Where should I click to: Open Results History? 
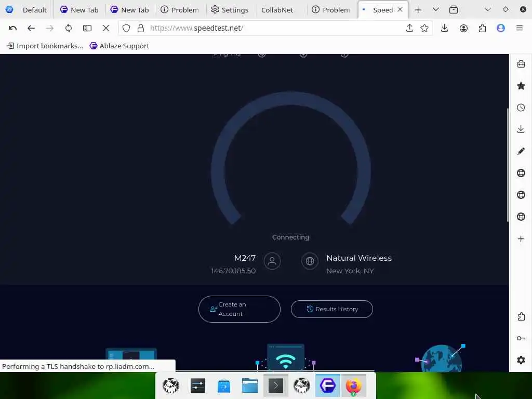[x=332, y=309]
